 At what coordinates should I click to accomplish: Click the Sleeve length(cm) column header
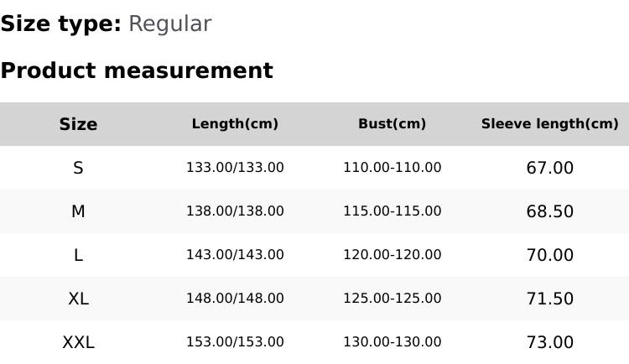pyautogui.click(x=549, y=124)
